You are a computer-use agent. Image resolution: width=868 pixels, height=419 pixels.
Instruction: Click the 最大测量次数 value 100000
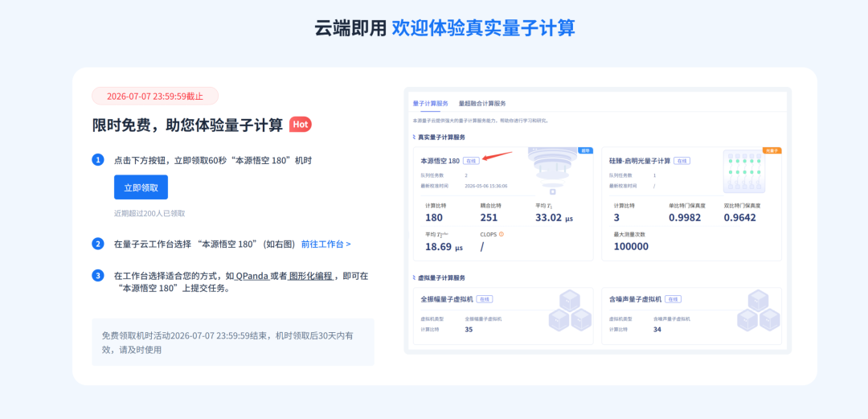click(x=631, y=247)
